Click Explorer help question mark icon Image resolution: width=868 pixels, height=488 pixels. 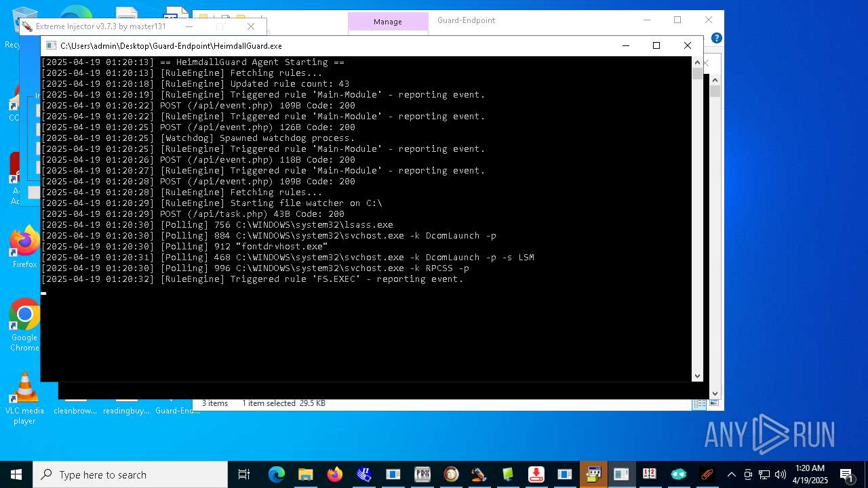716,38
